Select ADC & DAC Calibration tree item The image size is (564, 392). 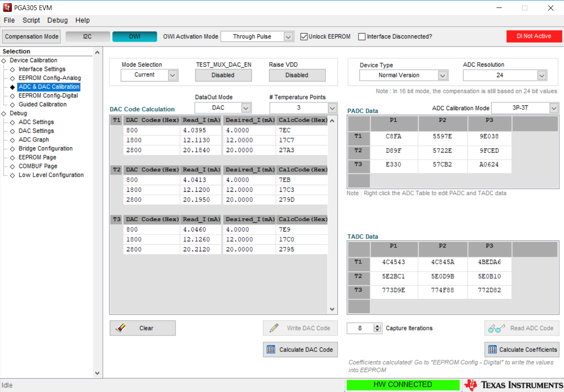pos(49,87)
